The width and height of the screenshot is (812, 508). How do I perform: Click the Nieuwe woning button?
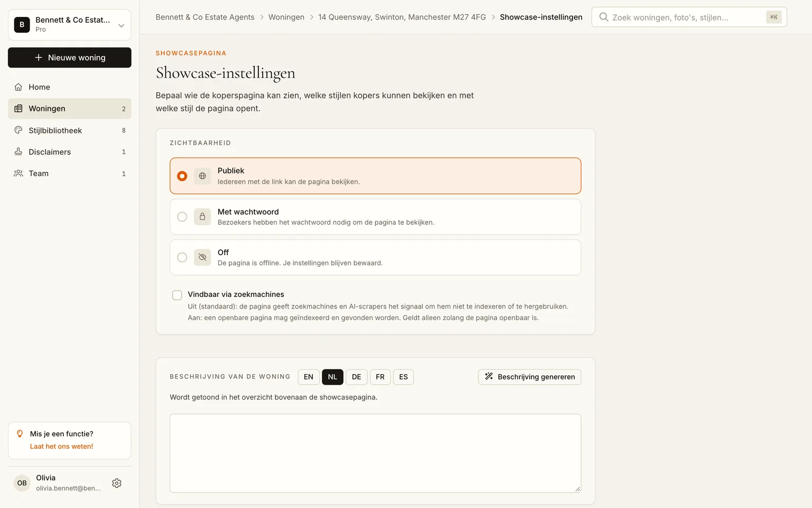pyautogui.click(x=69, y=58)
